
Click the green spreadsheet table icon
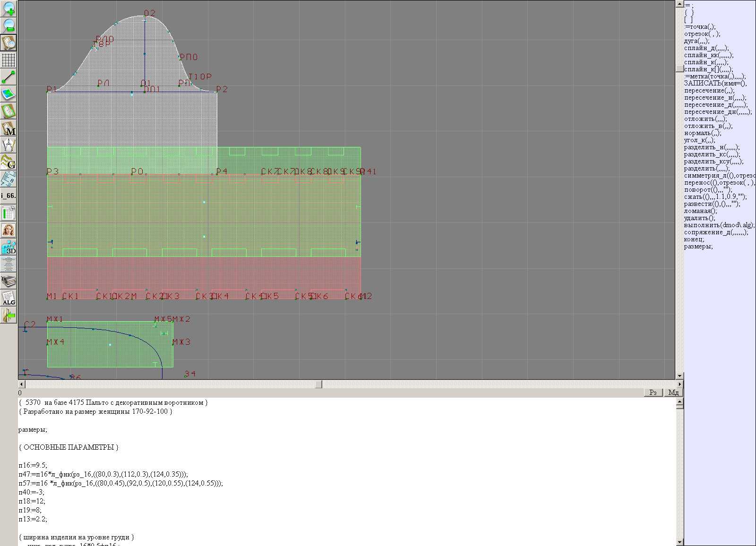(9, 213)
